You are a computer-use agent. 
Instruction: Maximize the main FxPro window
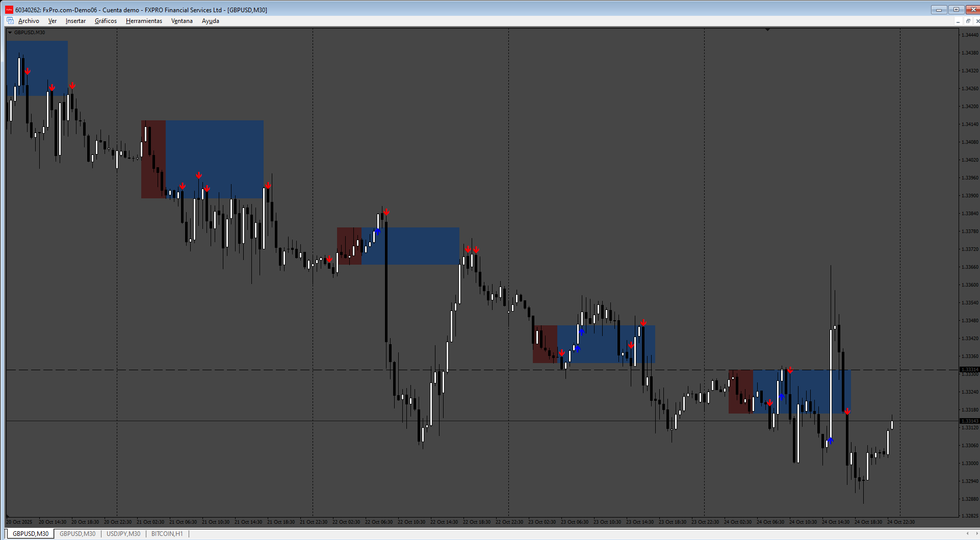click(956, 10)
